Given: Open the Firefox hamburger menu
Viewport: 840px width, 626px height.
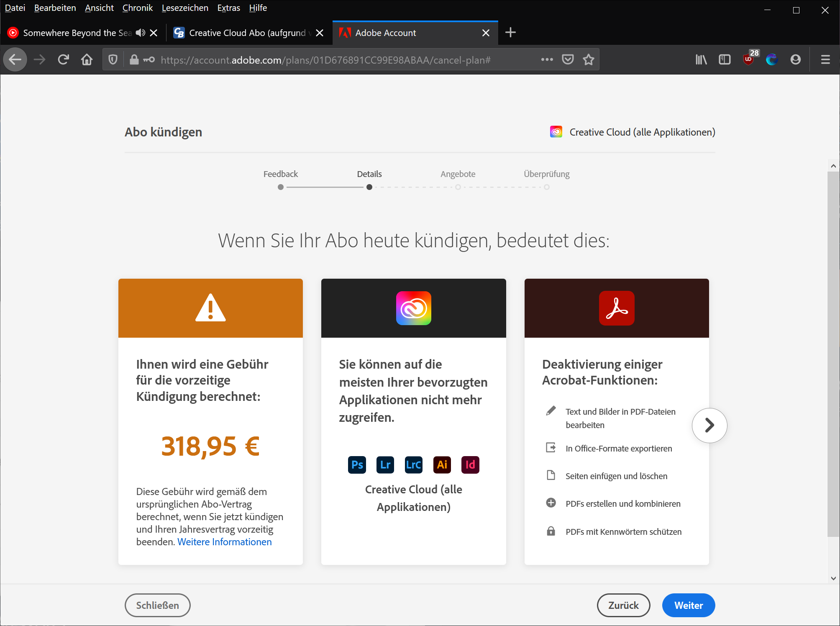Looking at the screenshot, I should (825, 60).
